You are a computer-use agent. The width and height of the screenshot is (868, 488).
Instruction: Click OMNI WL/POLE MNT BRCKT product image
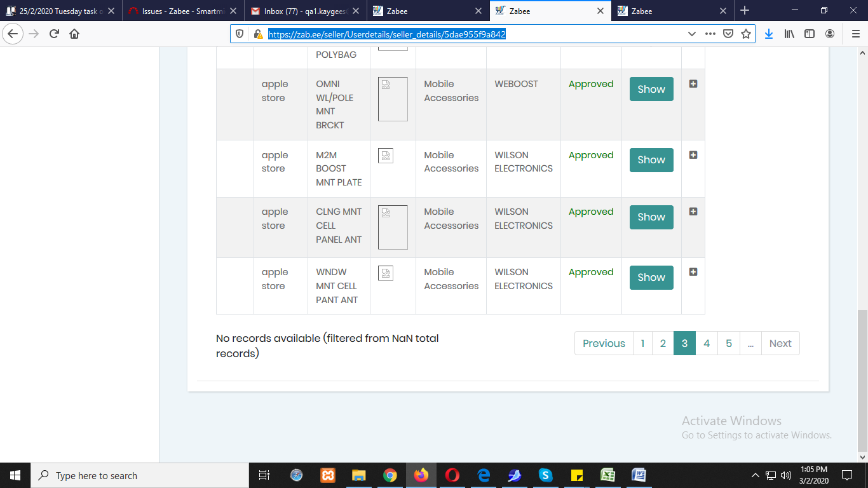(393, 99)
